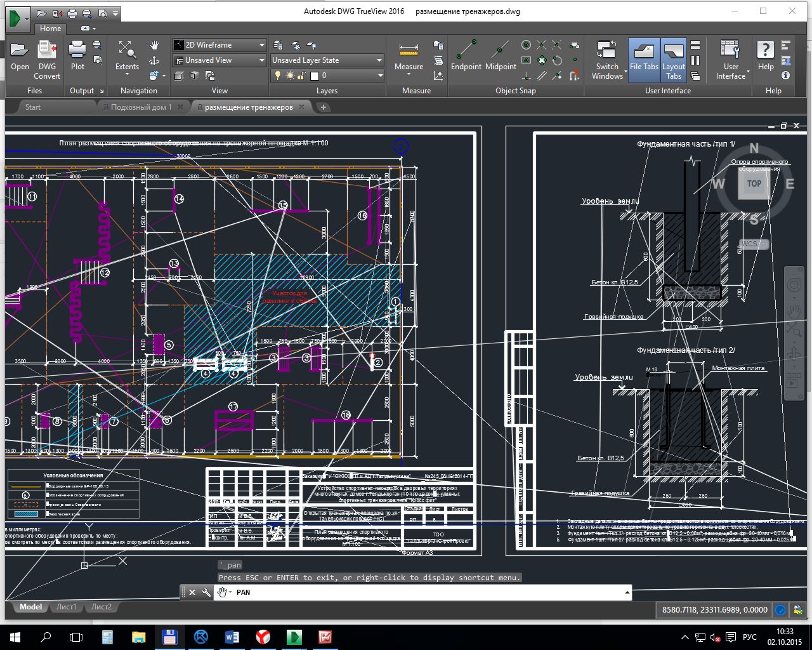Screen dimensions: 812x650
Task: Expand the layer 0 dropdown list
Action: point(380,76)
